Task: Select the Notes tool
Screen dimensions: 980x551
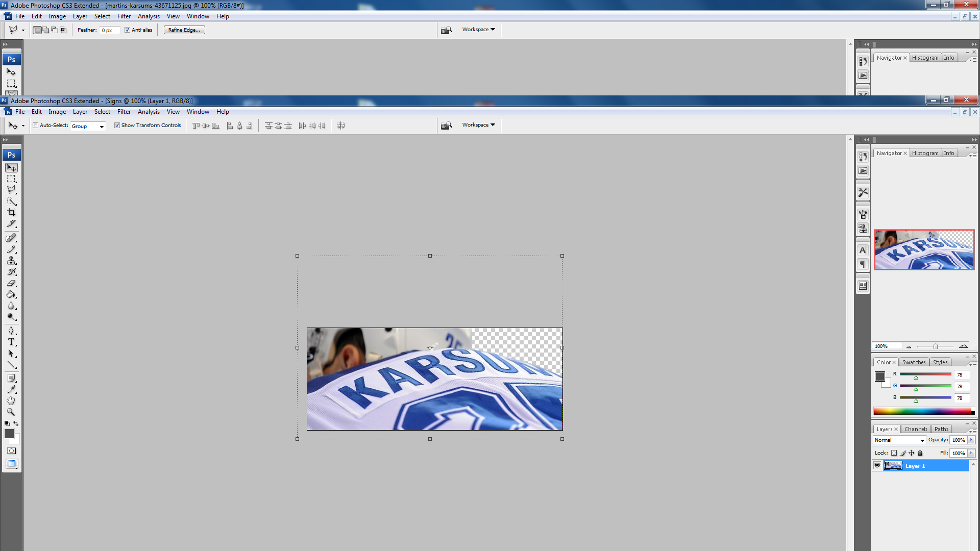Action: (11, 378)
